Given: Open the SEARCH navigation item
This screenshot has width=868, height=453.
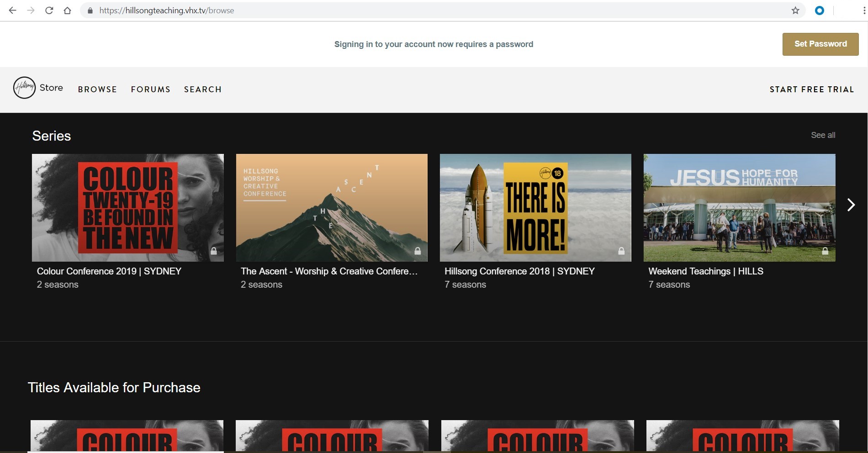Looking at the screenshot, I should (x=203, y=90).
